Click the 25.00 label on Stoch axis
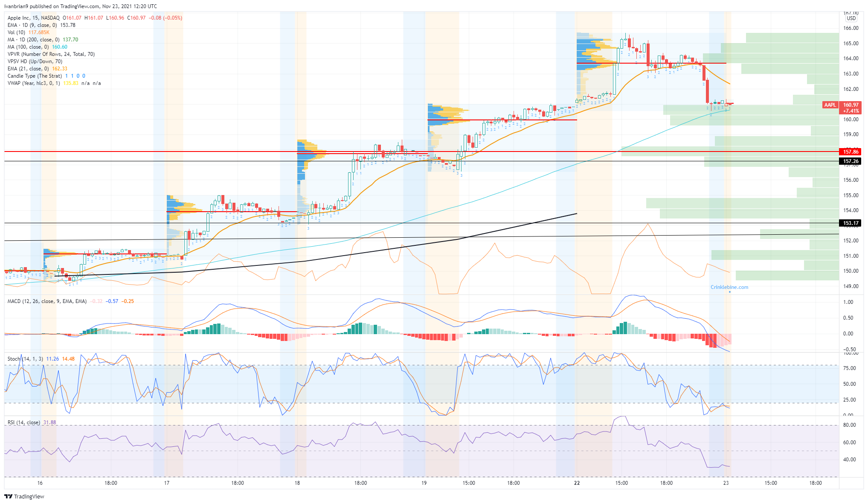Screen dimensions: 868x504 tap(850, 400)
